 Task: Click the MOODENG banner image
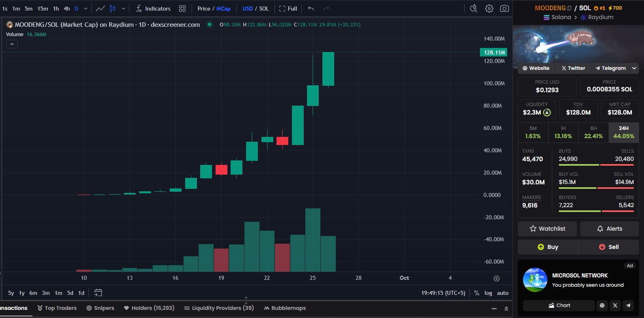(578, 45)
